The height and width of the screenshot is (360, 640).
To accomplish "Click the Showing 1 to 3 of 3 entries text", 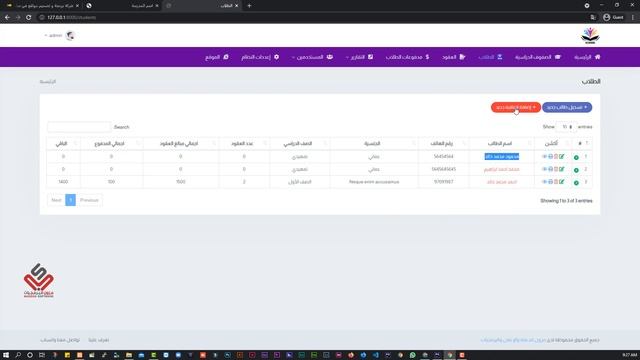I will coord(566,201).
